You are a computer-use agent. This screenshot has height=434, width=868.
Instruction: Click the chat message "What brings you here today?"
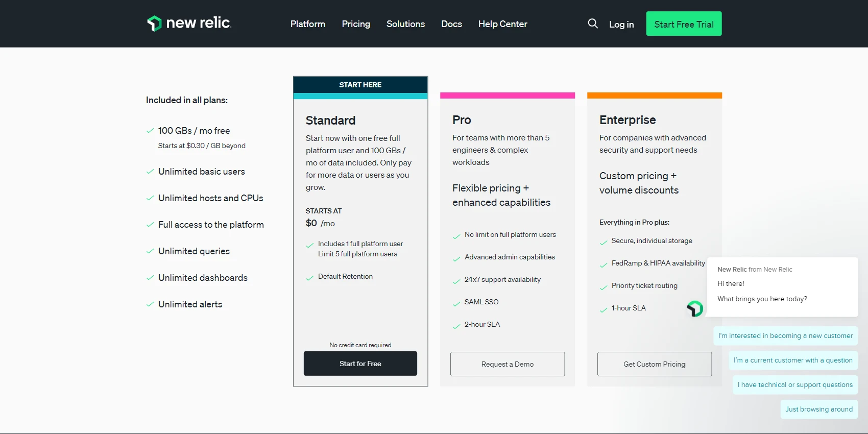coord(762,299)
